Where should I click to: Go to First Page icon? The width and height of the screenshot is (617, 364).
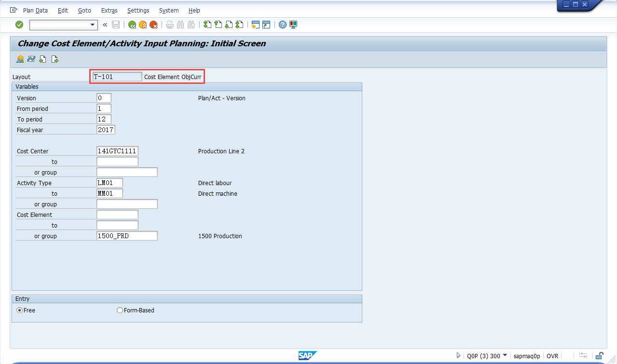coord(207,25)
